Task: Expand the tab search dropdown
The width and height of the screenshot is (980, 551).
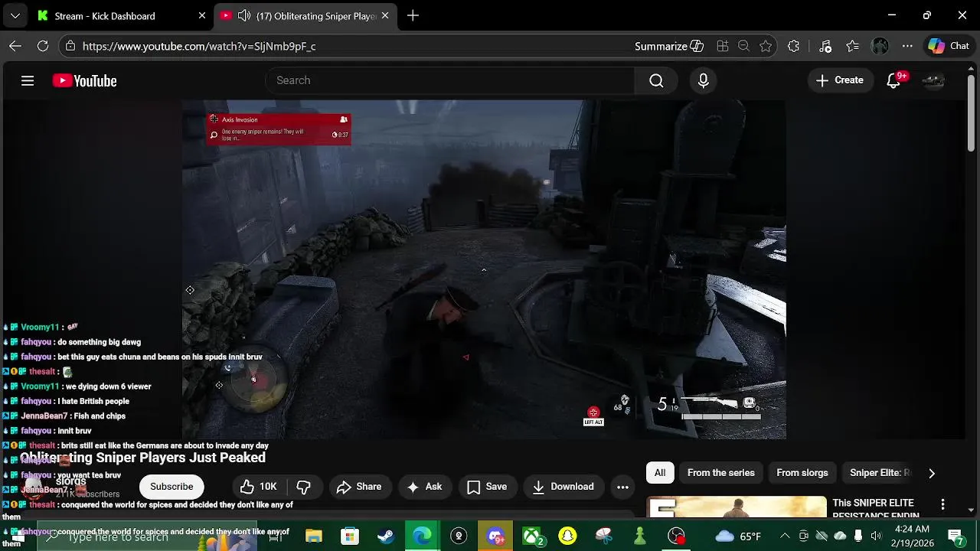Action: click(15, 15)
